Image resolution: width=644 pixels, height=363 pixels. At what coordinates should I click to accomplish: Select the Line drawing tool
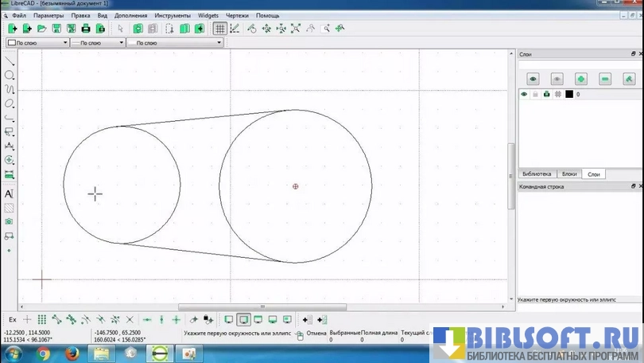[10, 61]
